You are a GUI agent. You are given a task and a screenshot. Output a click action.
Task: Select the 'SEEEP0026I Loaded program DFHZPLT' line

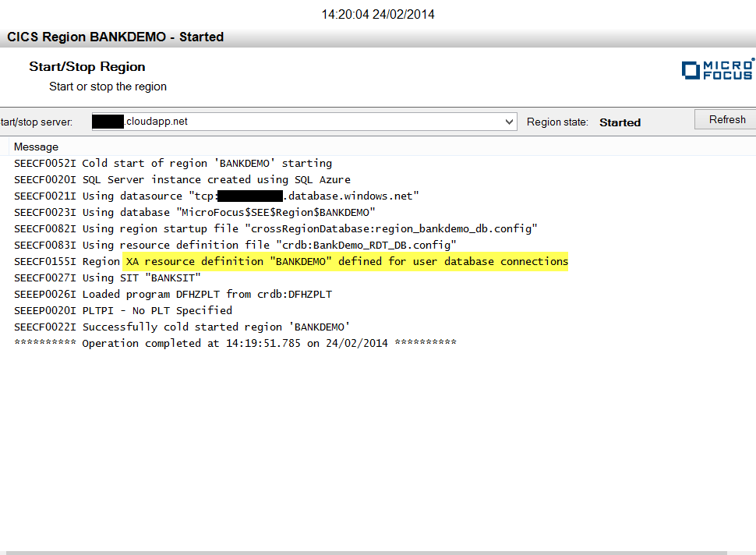pyautogui.click(x=173, y=295)
